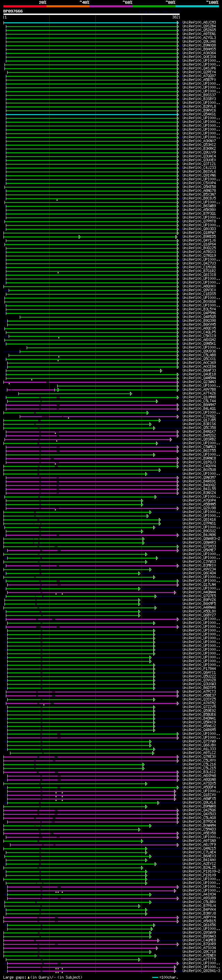
Task: Open hit UniRef100_Q9LU46
Action: [199, 41]
